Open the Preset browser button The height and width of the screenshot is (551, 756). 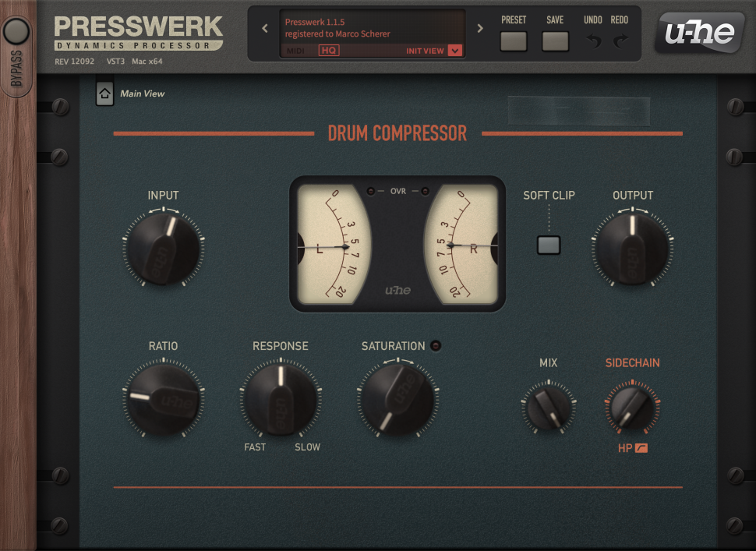514,41
